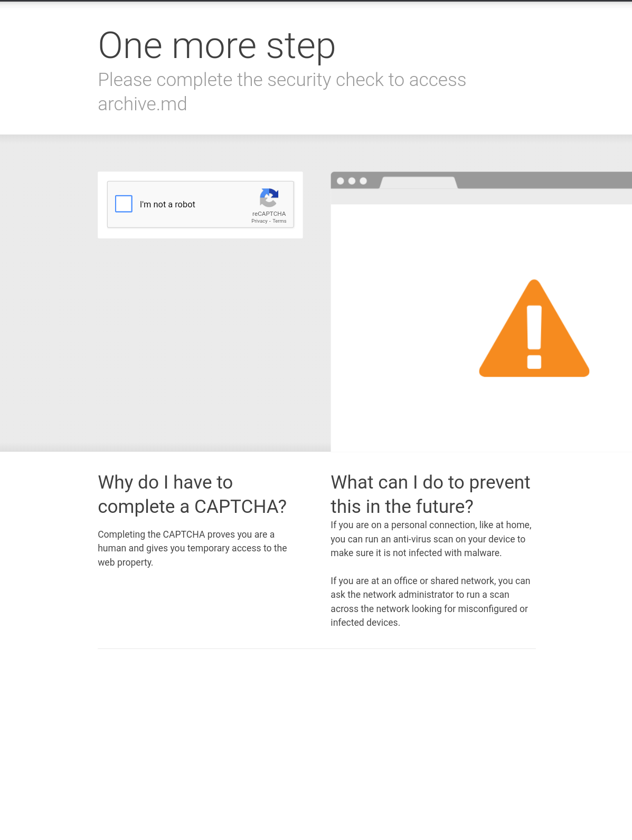Viewport: 632px width, 840px height.
Task: Click the orange warning triangle icon
Action: pyautogui.click(x=534, y=328)
